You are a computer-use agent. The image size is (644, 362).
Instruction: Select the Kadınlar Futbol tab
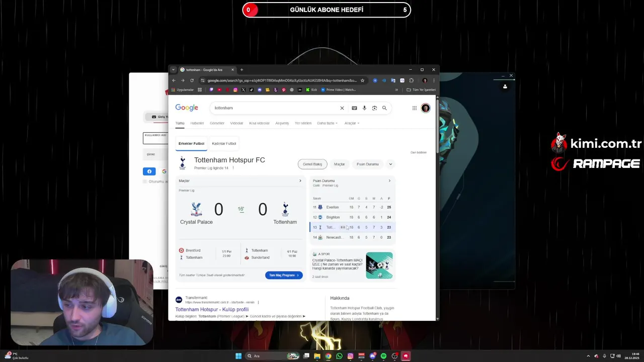pos(224,144)
